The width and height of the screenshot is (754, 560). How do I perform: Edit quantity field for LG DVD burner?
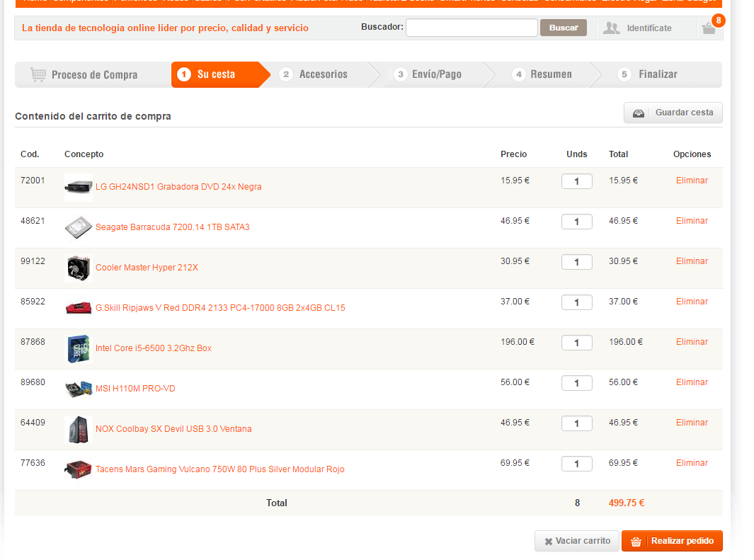point(576,182)
